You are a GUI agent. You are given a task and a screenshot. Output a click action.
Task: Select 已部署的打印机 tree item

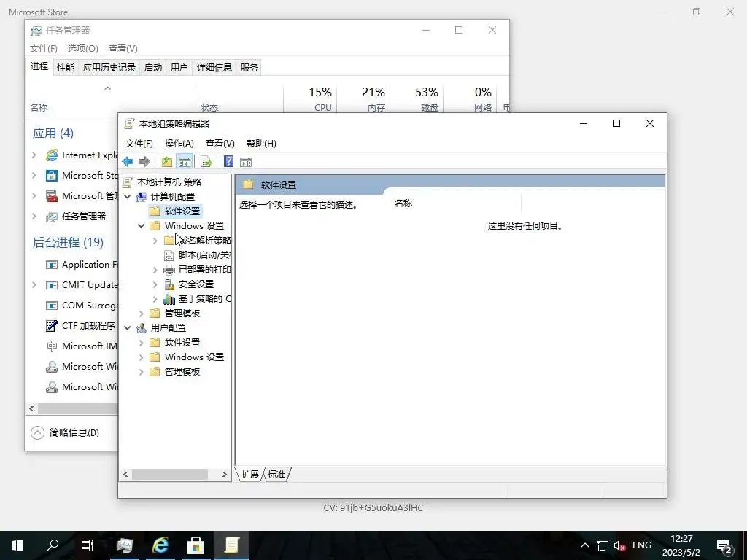(x=204, y=270)
